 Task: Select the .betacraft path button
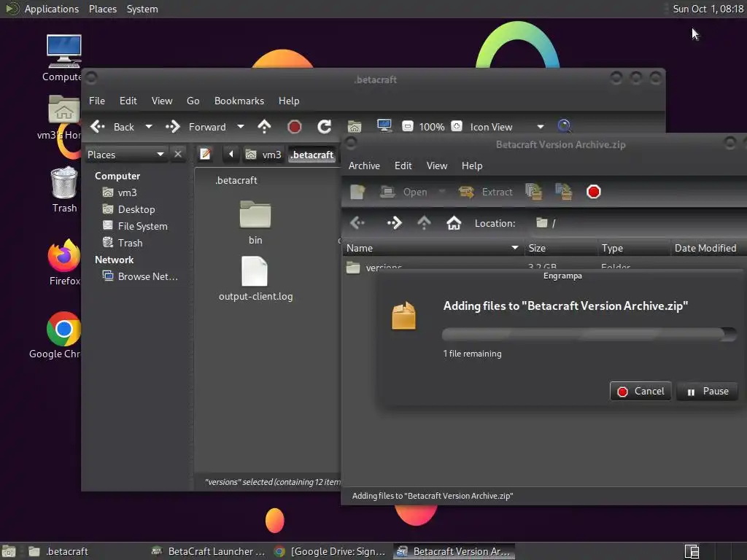pos(312,155)
